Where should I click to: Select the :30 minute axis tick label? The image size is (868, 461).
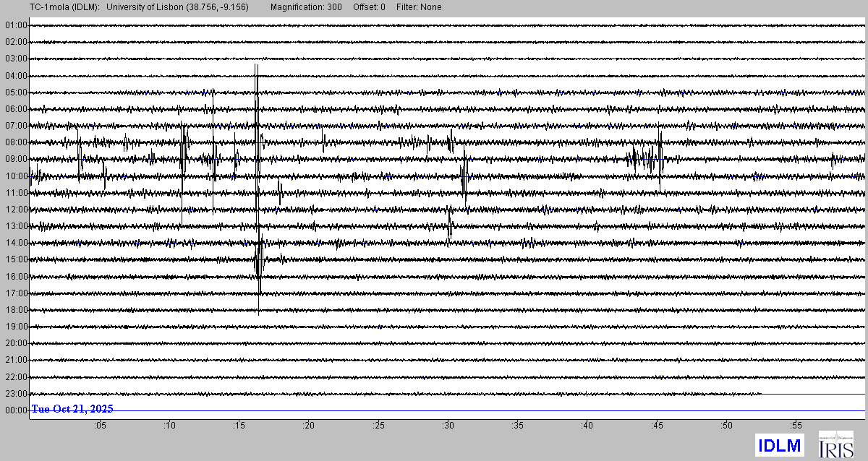(x=448, y=426)
